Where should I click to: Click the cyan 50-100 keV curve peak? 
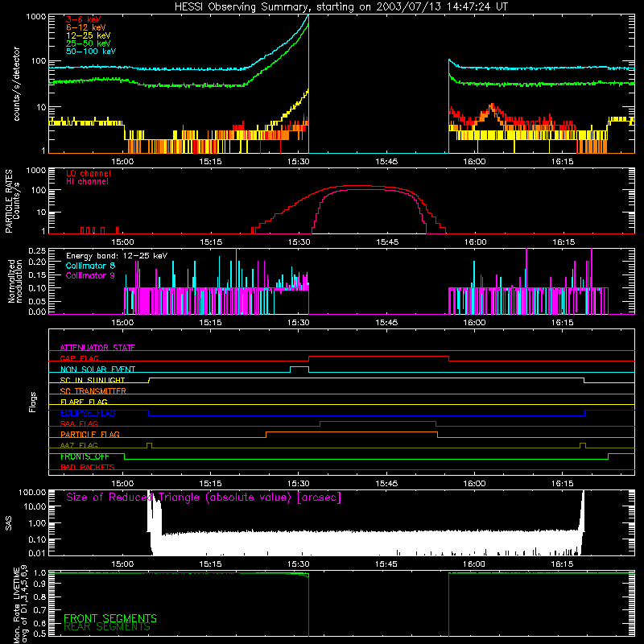tap(308, 15)
